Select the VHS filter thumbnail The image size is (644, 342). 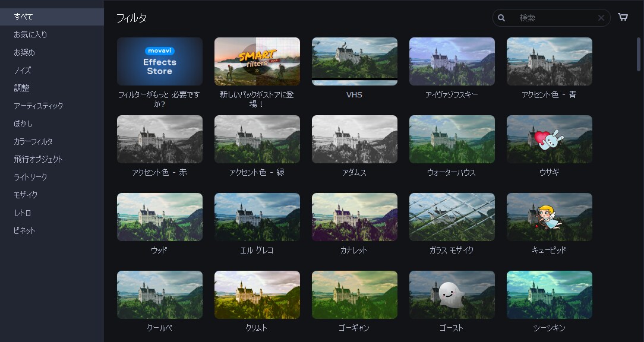(x=355, y=61)
